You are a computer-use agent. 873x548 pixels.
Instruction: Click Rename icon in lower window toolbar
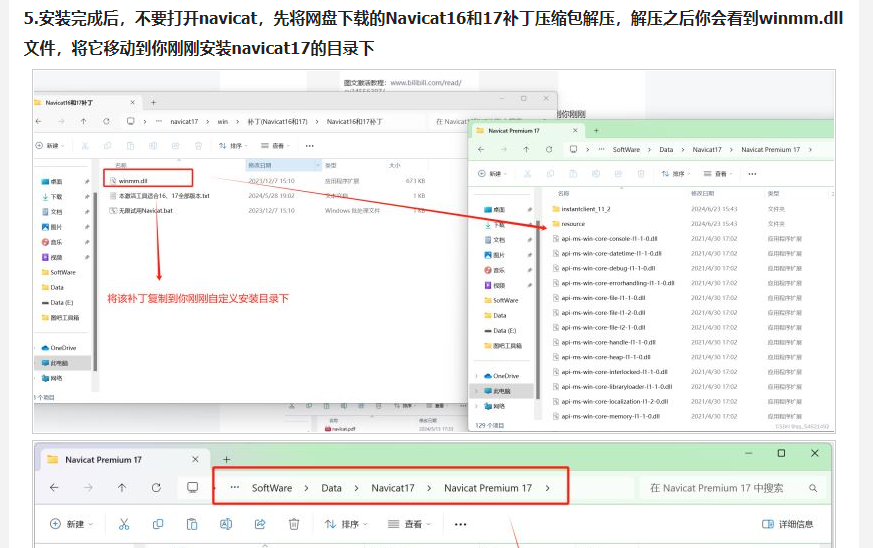pos(226,524)
